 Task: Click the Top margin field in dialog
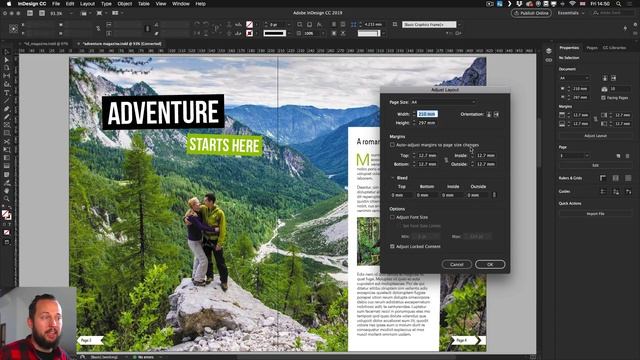427,156
